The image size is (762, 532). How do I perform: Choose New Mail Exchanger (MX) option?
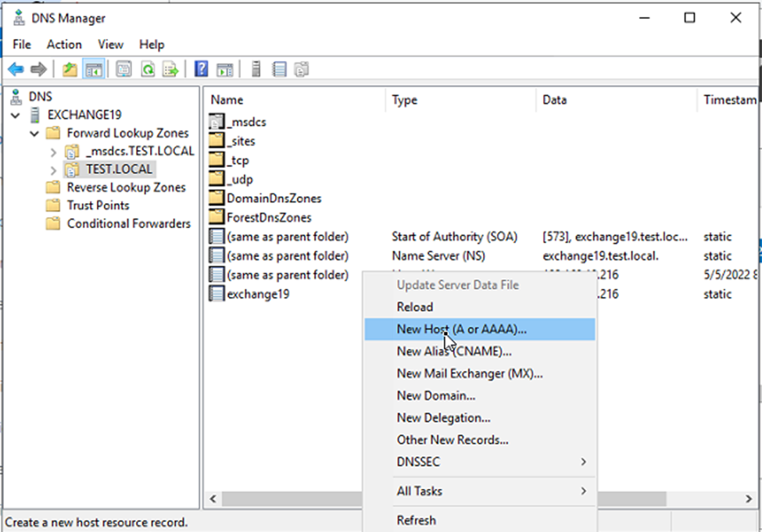point(479,373)
